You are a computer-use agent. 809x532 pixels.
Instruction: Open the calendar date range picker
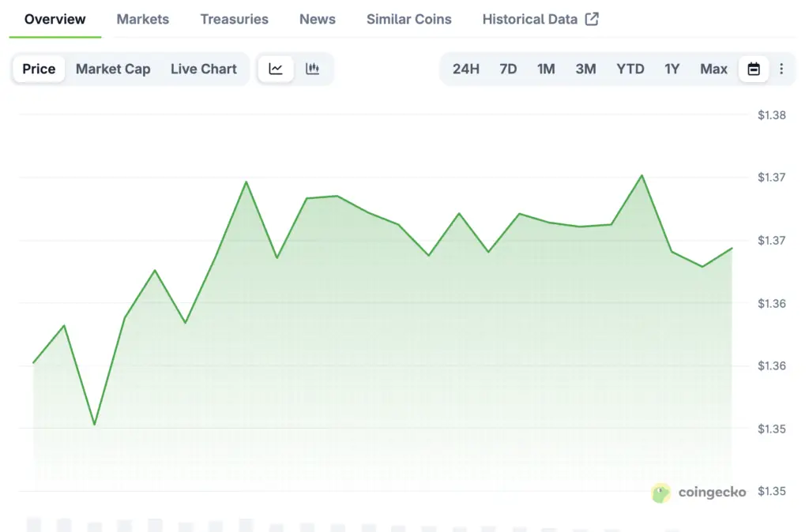pos(754,69)
